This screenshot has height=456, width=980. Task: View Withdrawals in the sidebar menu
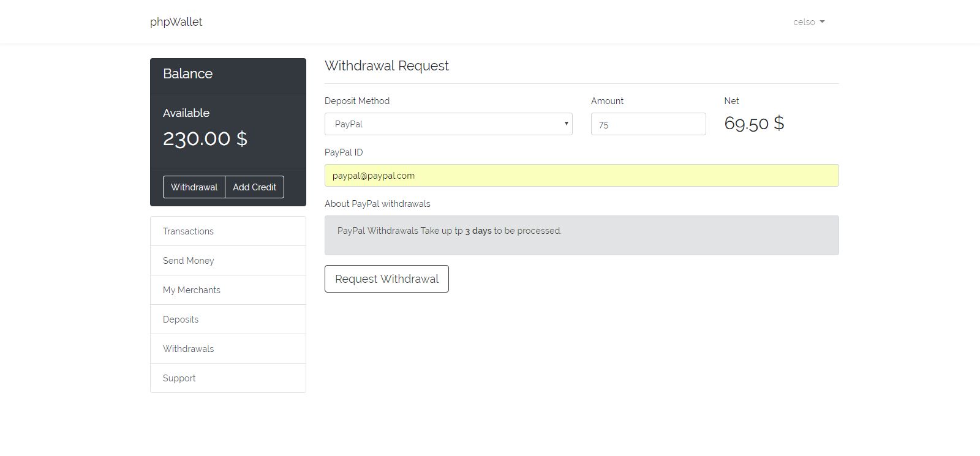point(228,349)
